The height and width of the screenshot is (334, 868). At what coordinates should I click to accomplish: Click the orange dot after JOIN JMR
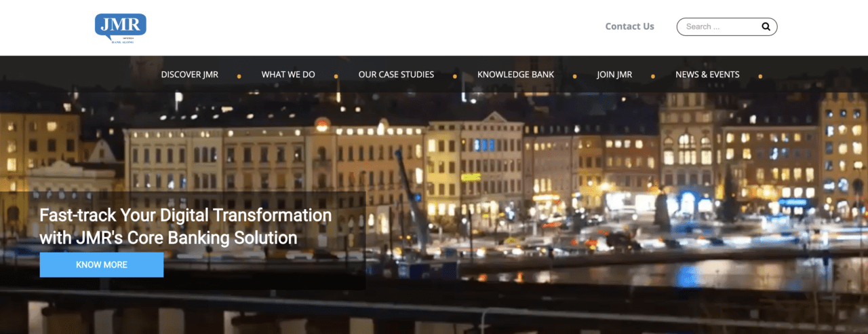pos(653,77)
